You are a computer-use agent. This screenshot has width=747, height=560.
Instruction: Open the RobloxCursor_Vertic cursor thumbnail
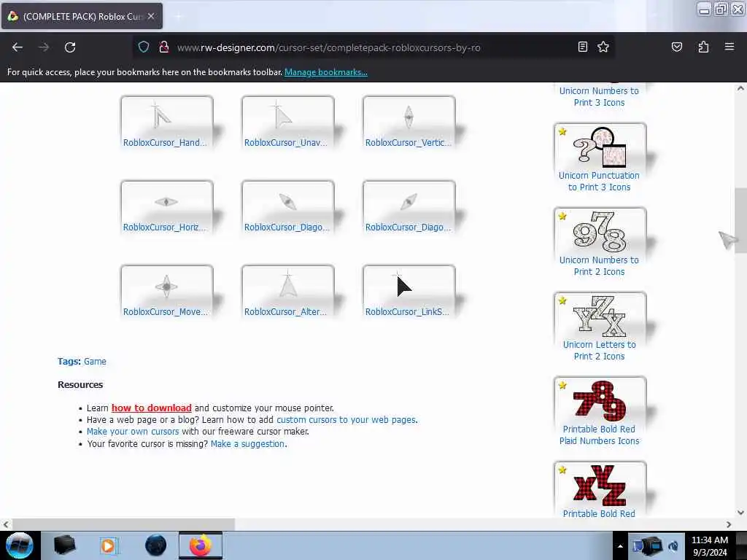409,122
